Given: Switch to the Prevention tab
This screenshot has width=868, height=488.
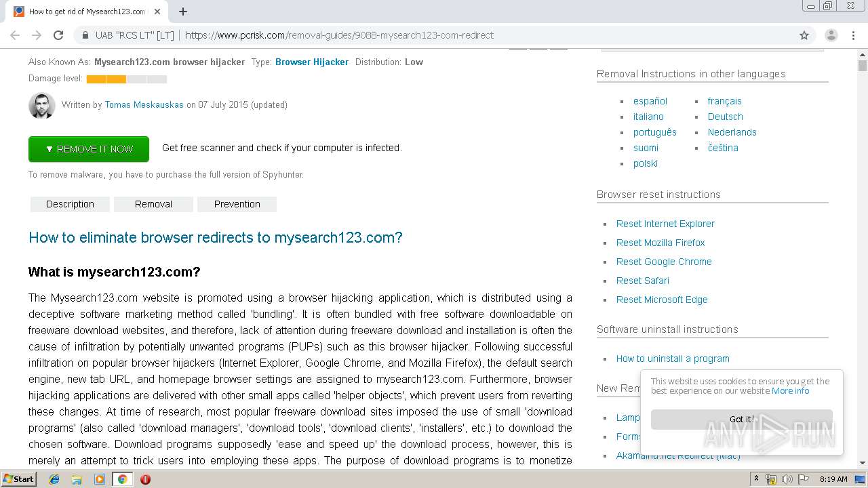Looking at the screenshot, I should point(237,204).
